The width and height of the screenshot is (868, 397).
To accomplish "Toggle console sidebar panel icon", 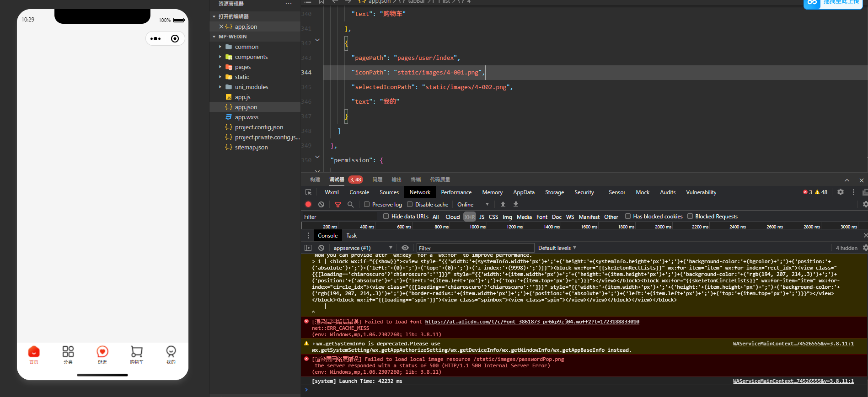I will click(x=308, y=248).
